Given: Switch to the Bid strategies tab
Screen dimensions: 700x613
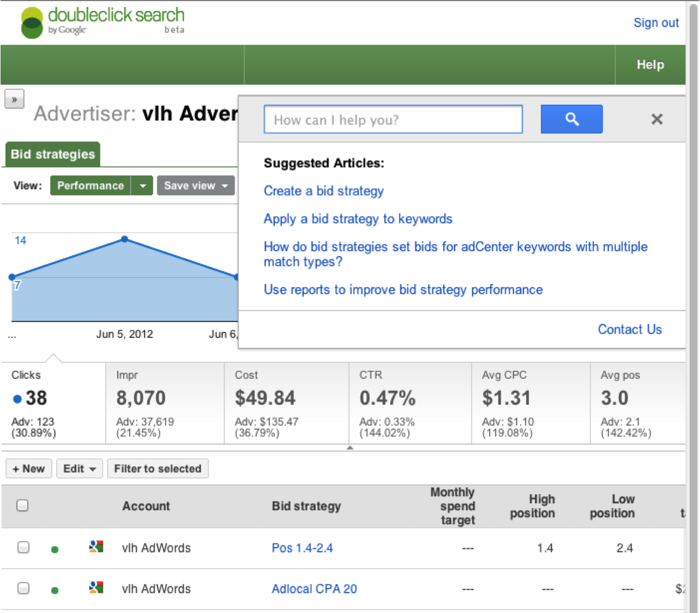Looking at the screenshot, I should point(53,154).
